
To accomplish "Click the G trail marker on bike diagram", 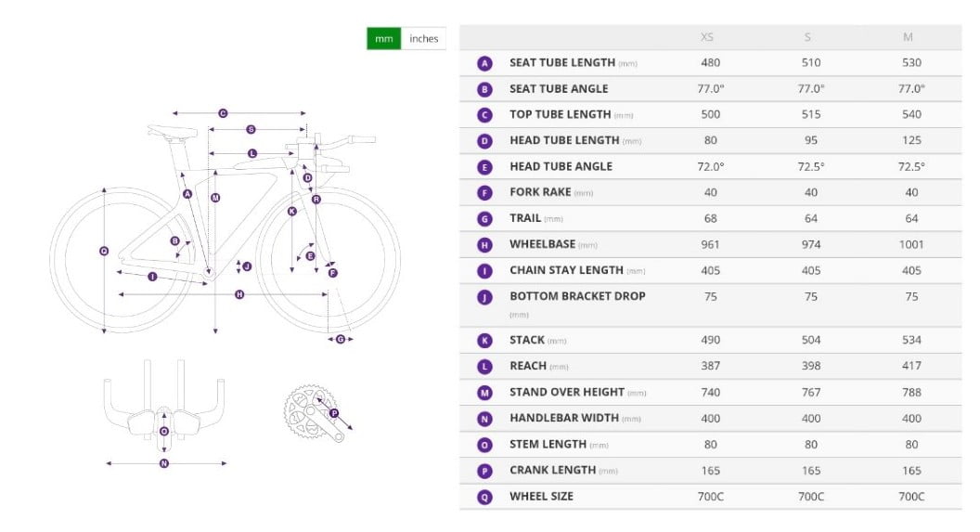I will point(341,339).
